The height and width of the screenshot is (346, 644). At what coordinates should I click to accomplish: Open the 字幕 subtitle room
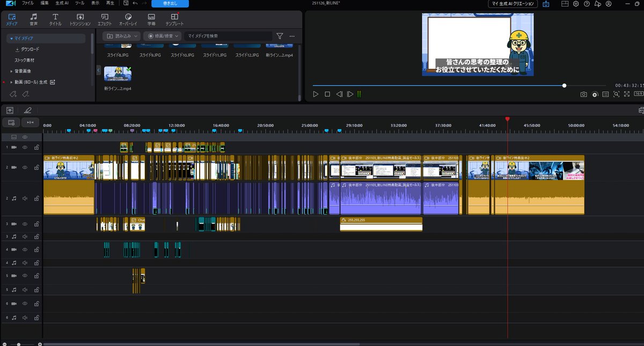click(151, 19)
